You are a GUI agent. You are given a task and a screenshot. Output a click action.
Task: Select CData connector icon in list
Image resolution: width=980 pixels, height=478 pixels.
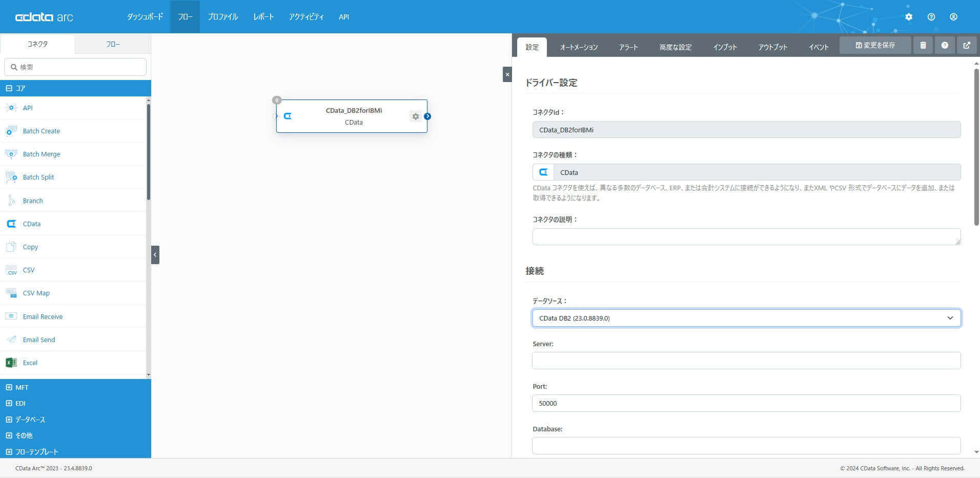pyautogui.click(x=11, y=224)
